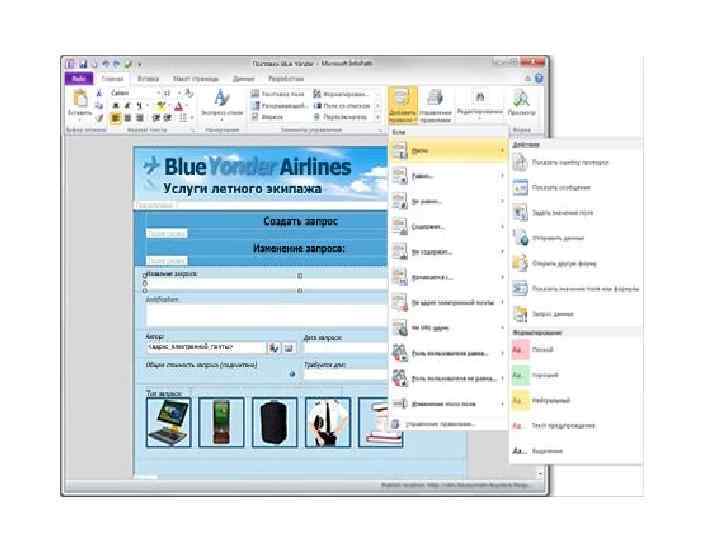Select the Начинается с condition item
This screenshot has width=720, height=540.
point(448,277)
